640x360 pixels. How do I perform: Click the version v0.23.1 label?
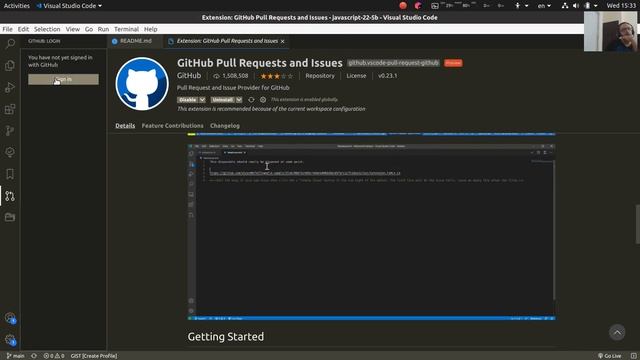click(387, 76)
